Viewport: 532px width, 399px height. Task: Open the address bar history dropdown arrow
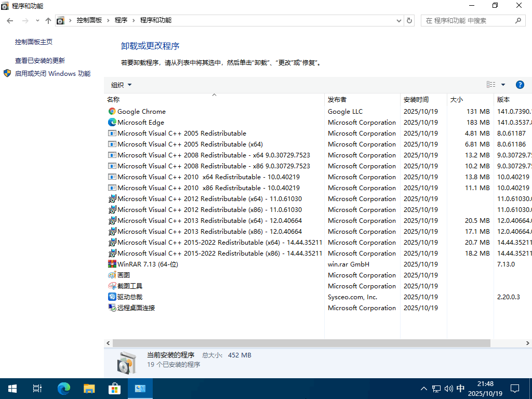399,20
